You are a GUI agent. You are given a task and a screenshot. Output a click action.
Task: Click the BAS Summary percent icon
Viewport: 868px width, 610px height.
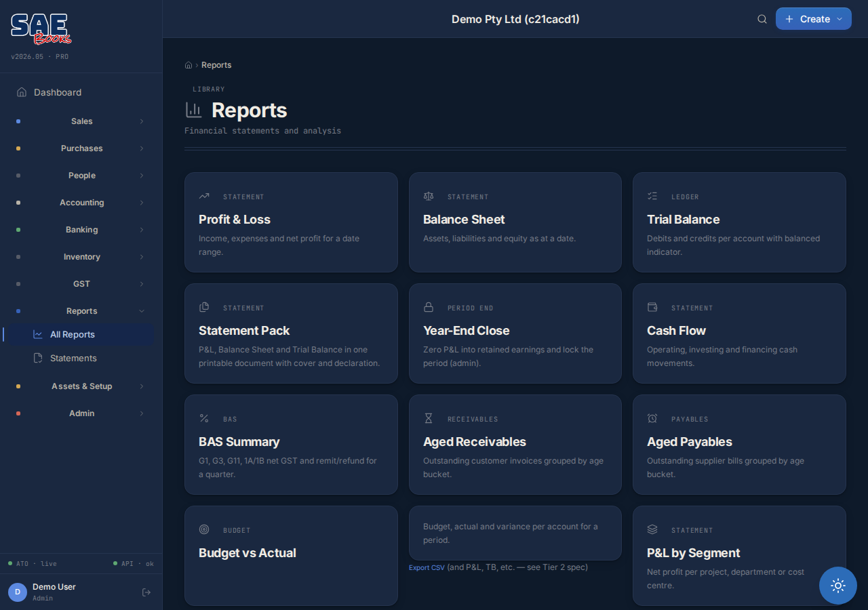[x=204, y=419]
